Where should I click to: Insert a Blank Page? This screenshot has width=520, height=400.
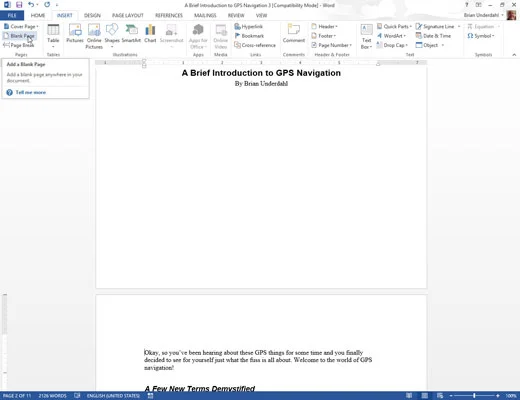pos(19,36)
